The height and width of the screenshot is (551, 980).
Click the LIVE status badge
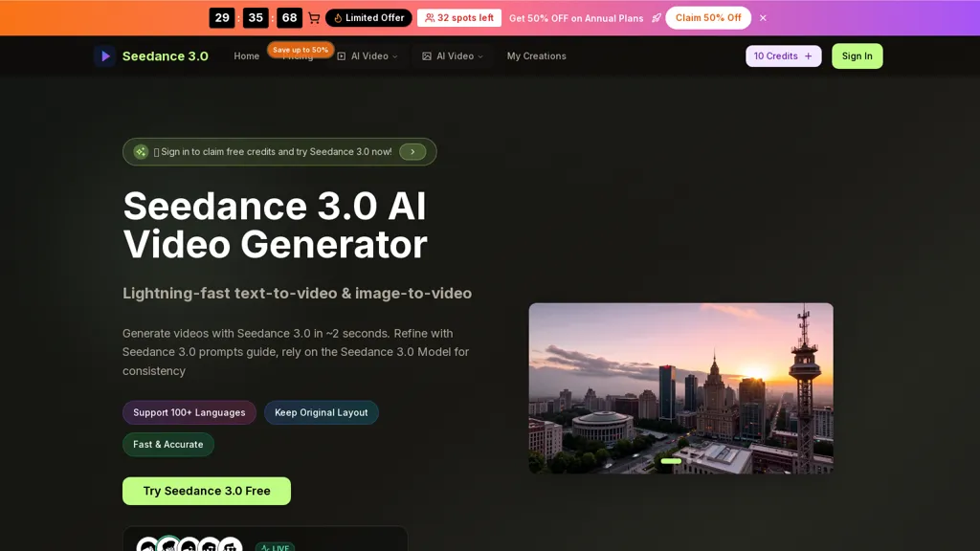pyautogui.click(x=275, y=548)
